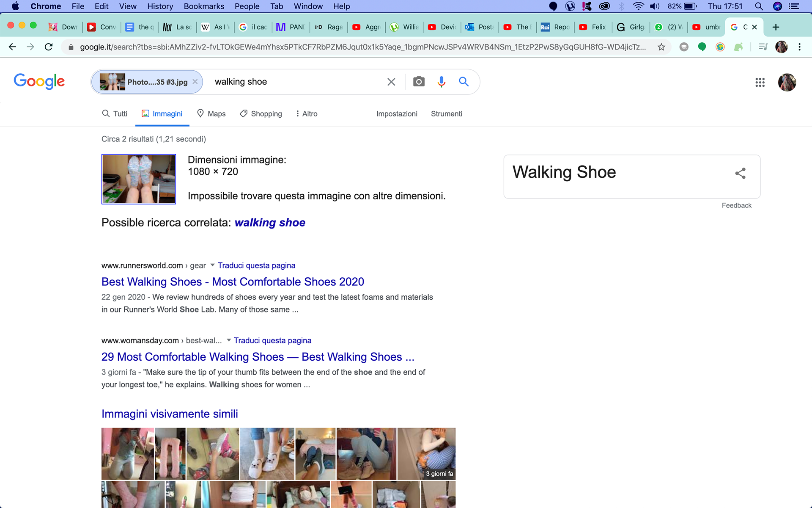
Task: Switch to the Repo Rai tab
Action: tap(555, 27)
